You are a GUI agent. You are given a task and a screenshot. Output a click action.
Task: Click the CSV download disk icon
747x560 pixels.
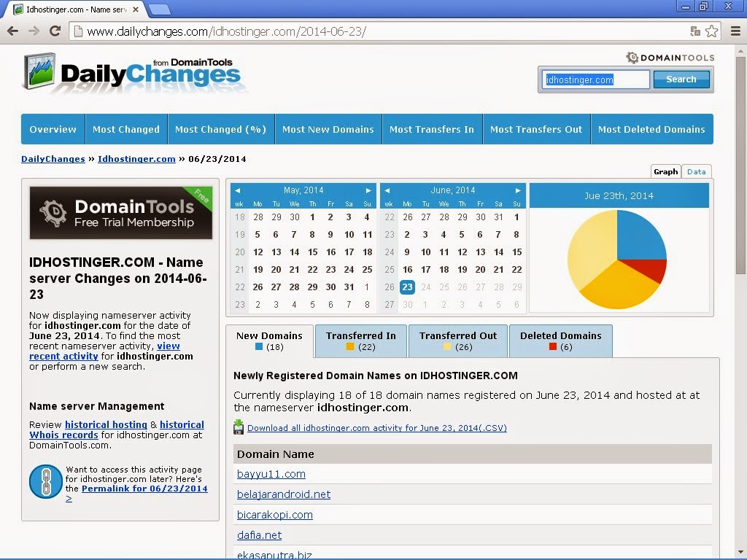[x=239, y=427]
